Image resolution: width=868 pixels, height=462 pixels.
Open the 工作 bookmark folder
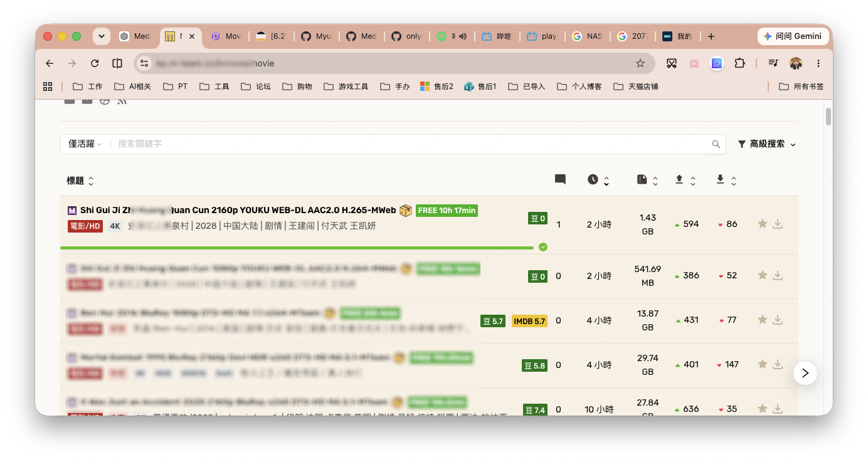88,87
